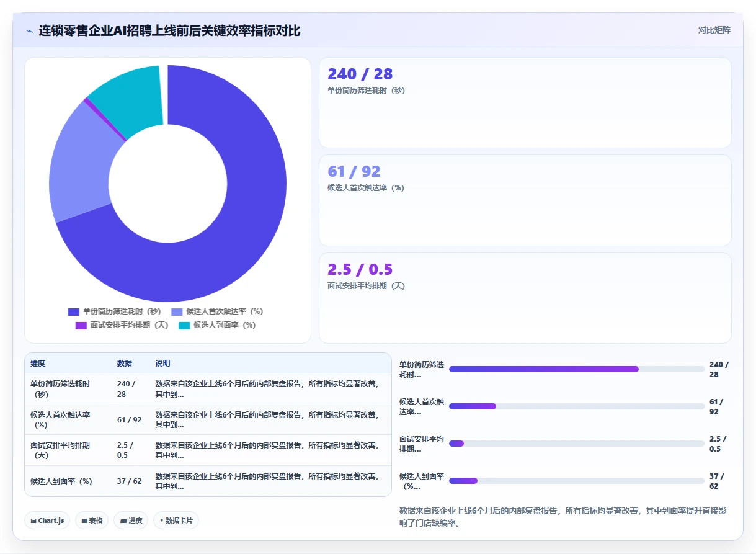The width and height of the screenshot is (756, 554).
Task: Click the 表格 tag chip
Action: [x=92, y=520]
